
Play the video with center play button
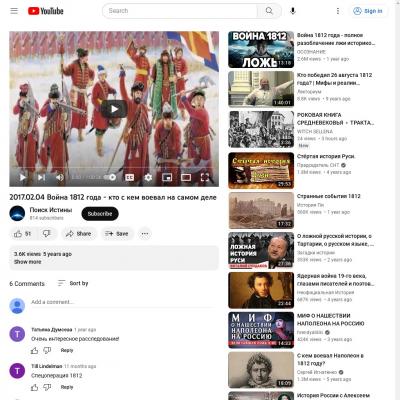click(114, 109)
